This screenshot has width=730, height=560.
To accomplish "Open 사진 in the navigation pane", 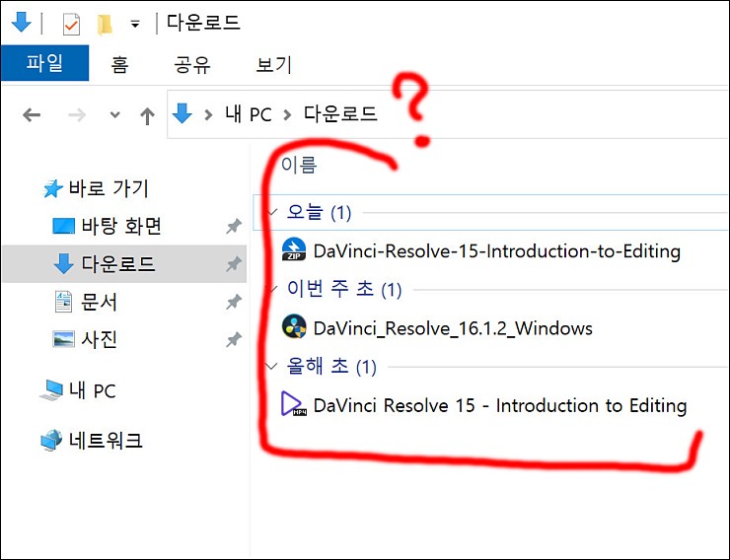I will pyautogui.click(x=99, y=339).
